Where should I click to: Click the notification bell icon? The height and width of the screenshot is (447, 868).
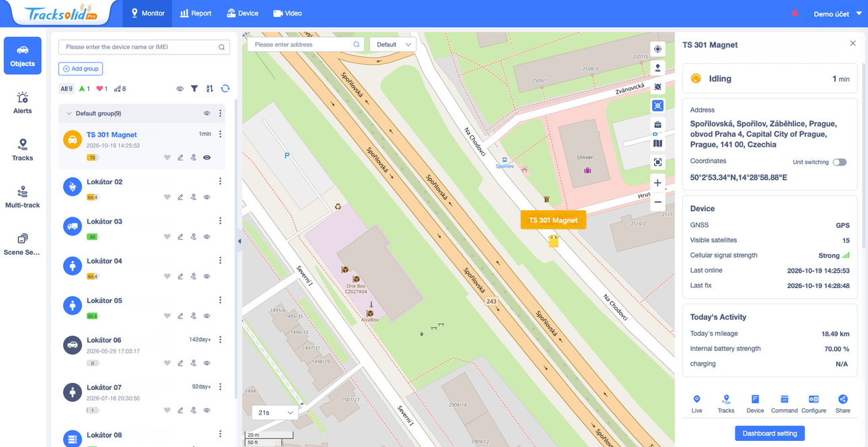tap(795, 13)
